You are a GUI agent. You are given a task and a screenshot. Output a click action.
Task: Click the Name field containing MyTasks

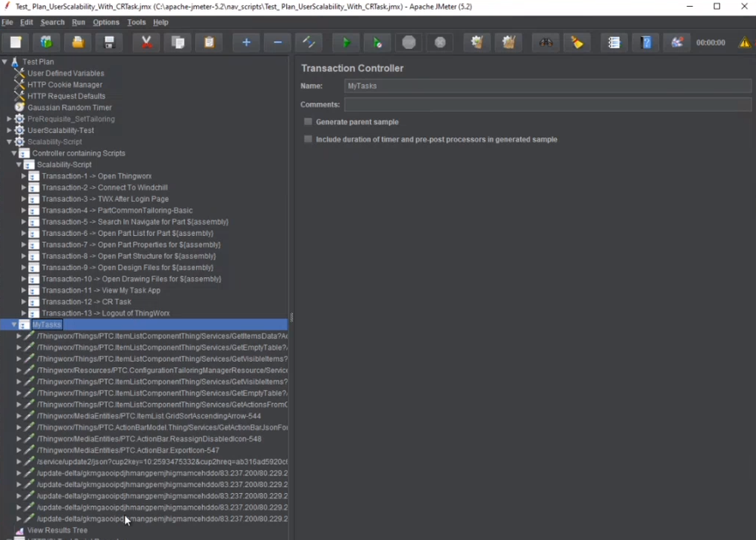[548, 85]
